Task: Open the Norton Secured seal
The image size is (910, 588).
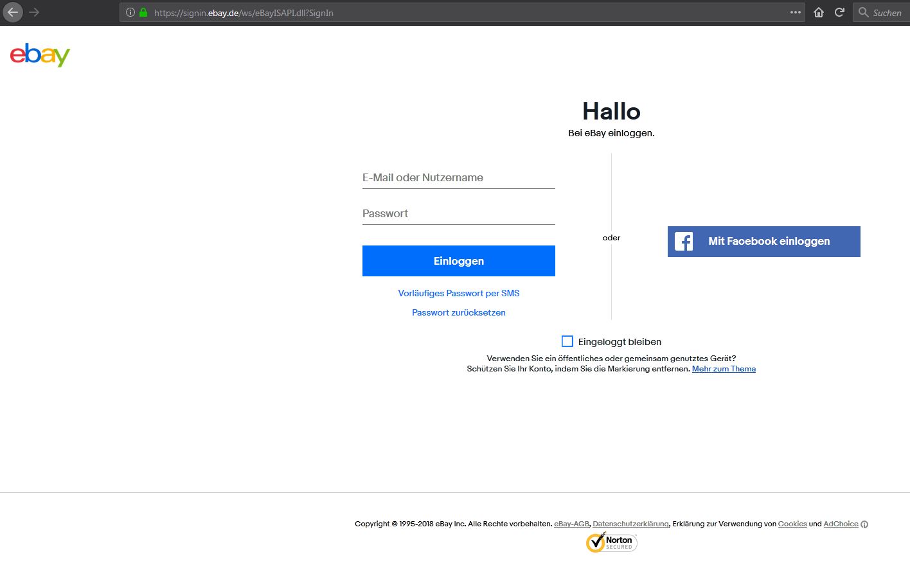Action: [611, 542]
